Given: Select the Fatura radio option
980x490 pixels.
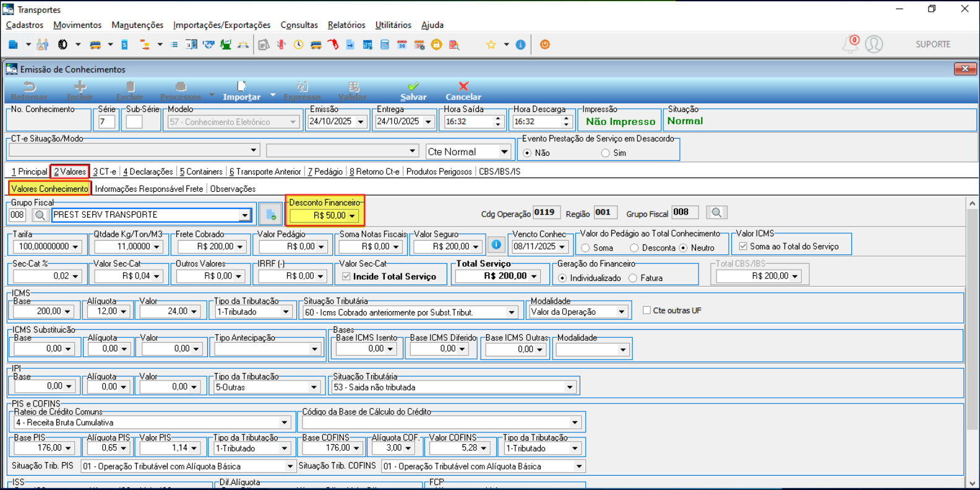Looking at the screenshot, I should (633, 278).
